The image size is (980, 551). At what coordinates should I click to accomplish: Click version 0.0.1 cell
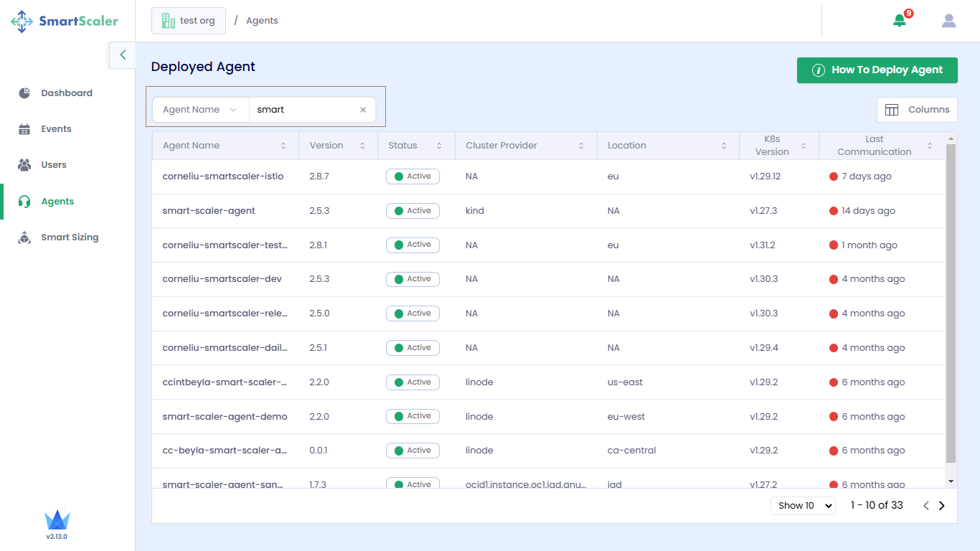(319, 451)
